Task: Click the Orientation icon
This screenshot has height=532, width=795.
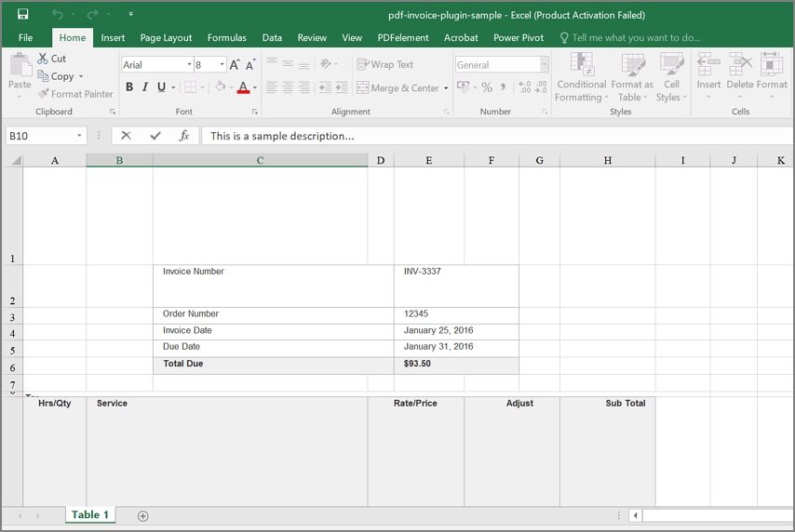Action: pos(326,63)
